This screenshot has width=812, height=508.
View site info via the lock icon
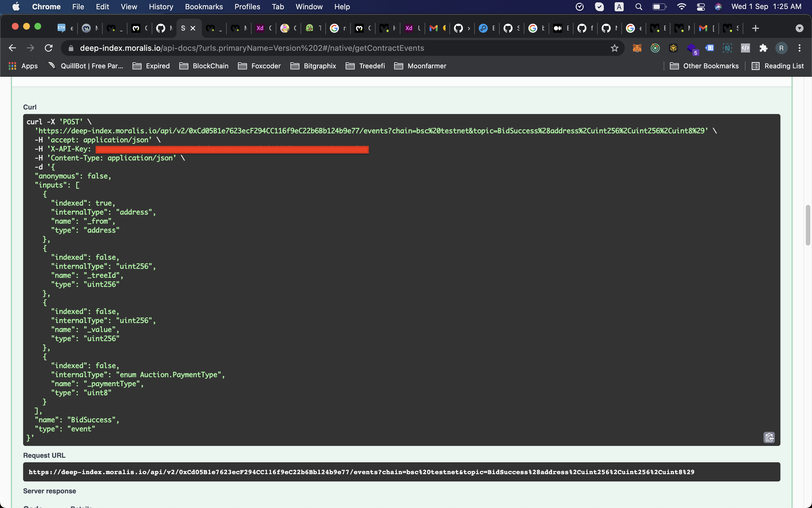[71, 48]
